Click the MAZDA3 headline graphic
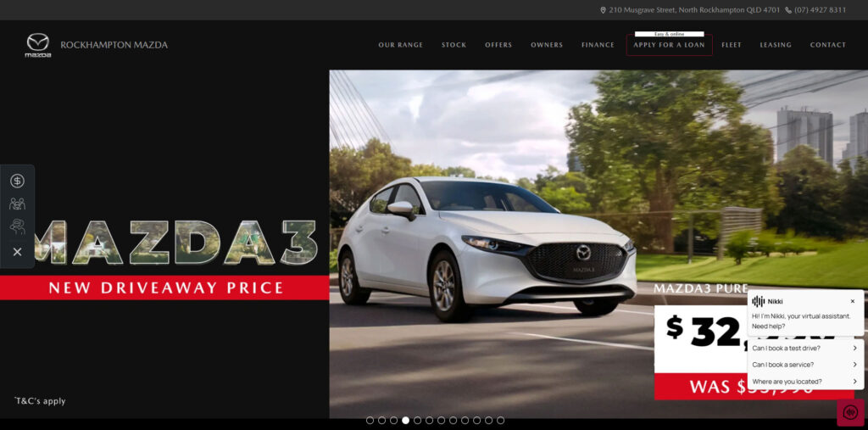The height and width of the screenshot is (430, 868). coord(176,243)
